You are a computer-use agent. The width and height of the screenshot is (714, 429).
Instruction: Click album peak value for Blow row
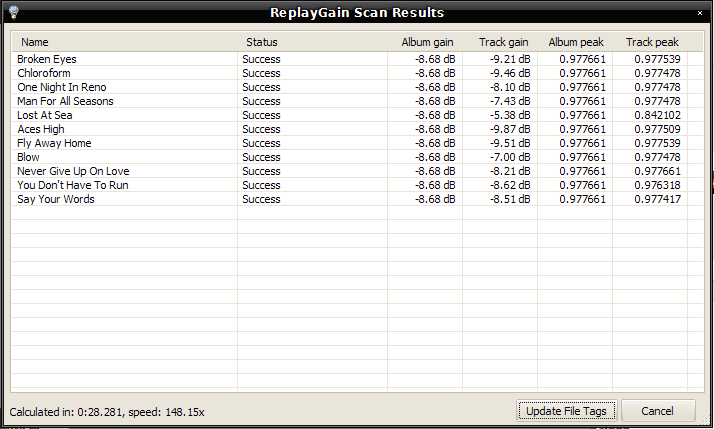[582, 157]
